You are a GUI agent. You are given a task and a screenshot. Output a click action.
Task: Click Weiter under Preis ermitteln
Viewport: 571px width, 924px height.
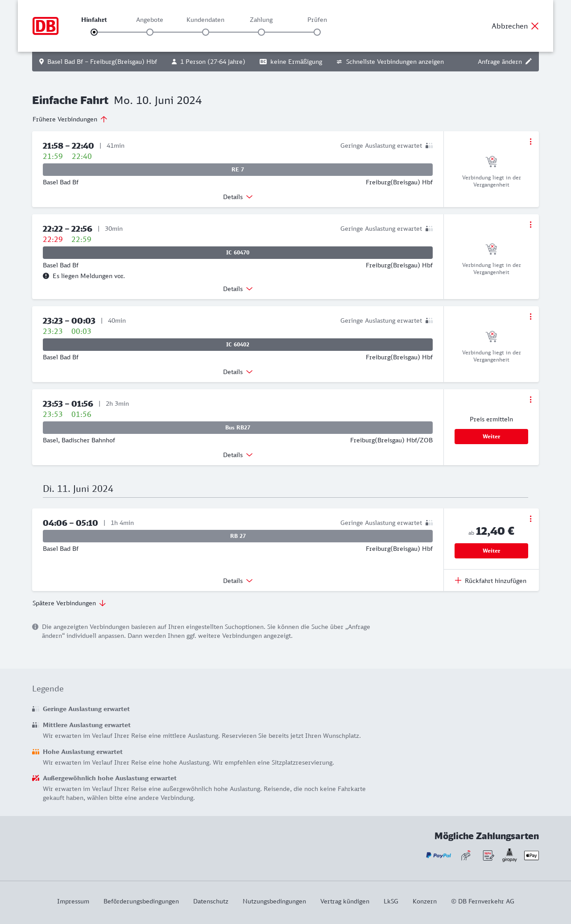point(491,437)
